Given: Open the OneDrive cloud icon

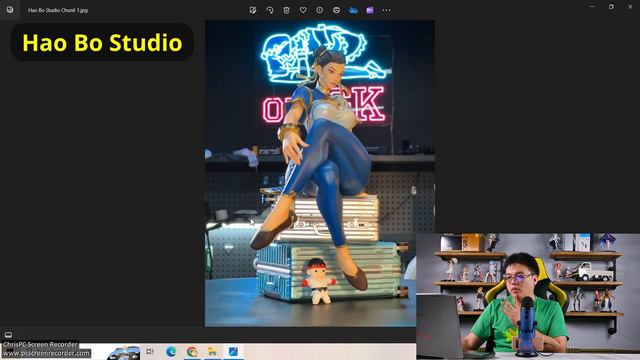Looking at the screenshot, I should coord(353,10).
